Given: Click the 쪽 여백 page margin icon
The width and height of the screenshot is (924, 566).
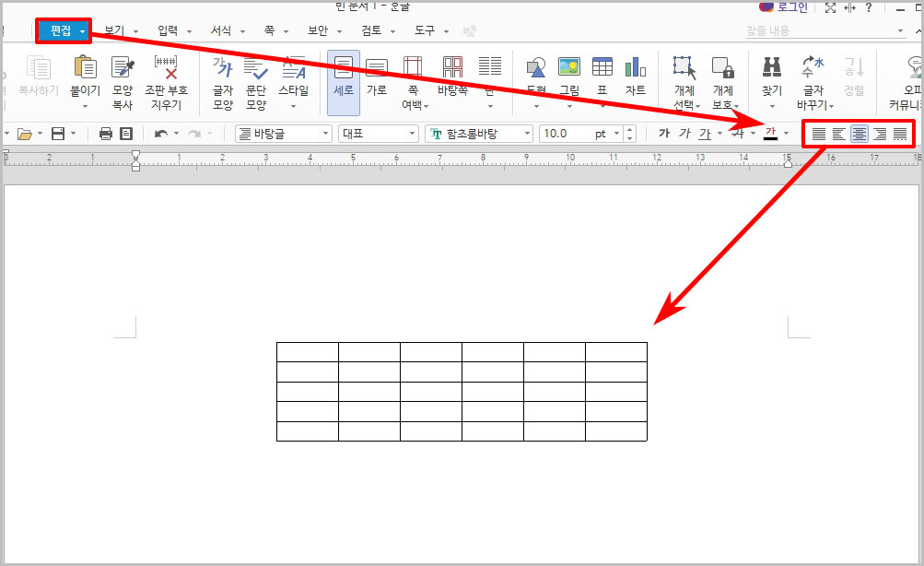Looking at the screenshot, I should pos(413,67).
